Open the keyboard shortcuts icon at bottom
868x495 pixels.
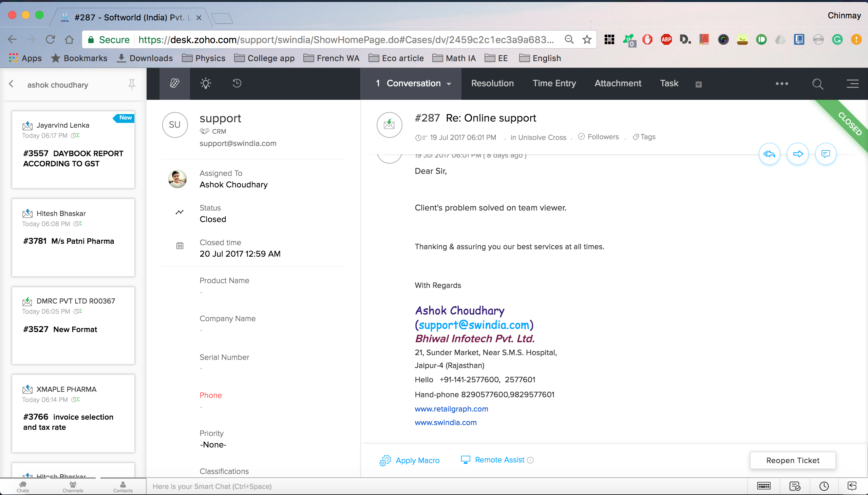pos(764,486)
